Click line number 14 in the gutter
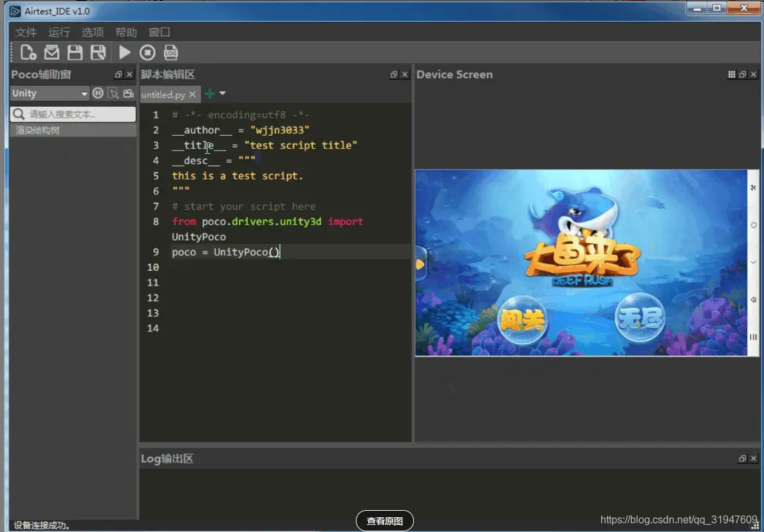The height and width of the screenshot is (532, 764). (153, 328)
